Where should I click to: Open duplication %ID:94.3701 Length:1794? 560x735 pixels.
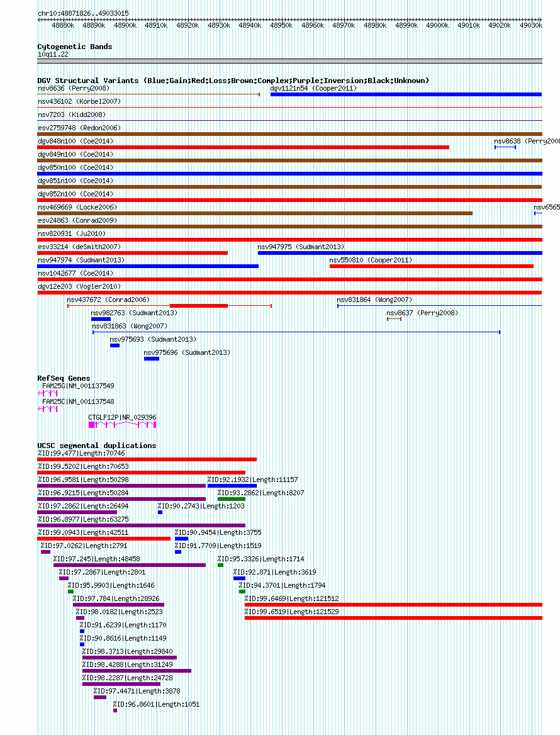(x=242, y=592)
